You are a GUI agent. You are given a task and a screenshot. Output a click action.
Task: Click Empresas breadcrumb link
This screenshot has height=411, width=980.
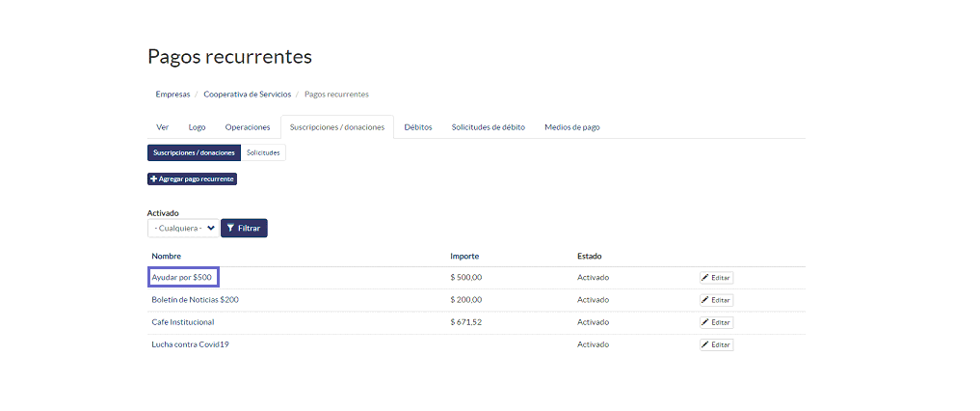click(172, 95)
